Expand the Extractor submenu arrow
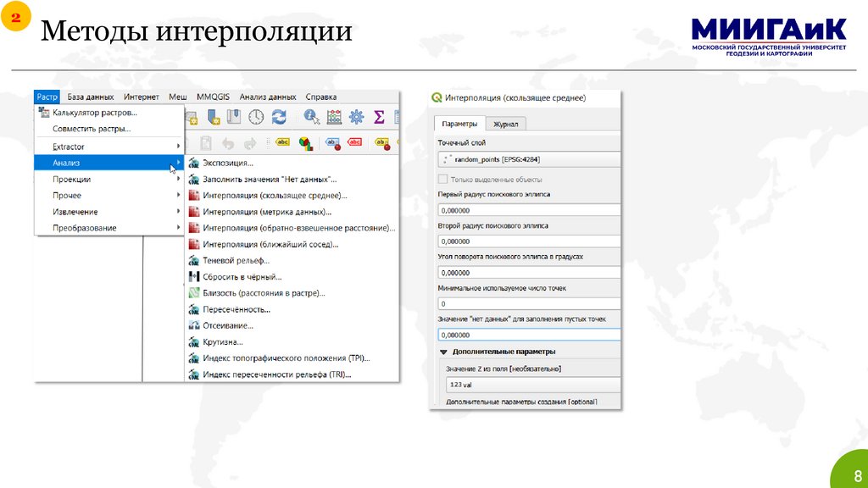Image resolution: width=868 pixels, height=488 pixels. click(x=178, y=146)
